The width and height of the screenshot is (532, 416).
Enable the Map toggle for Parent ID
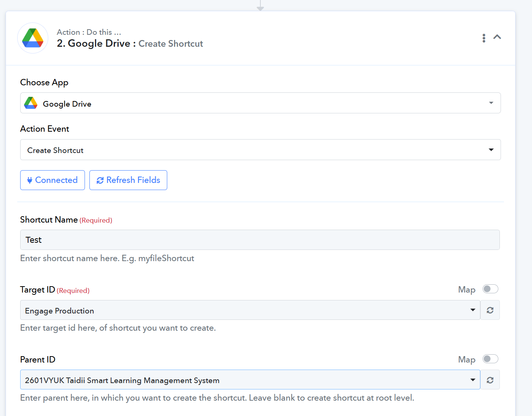(x=490, y=359)
